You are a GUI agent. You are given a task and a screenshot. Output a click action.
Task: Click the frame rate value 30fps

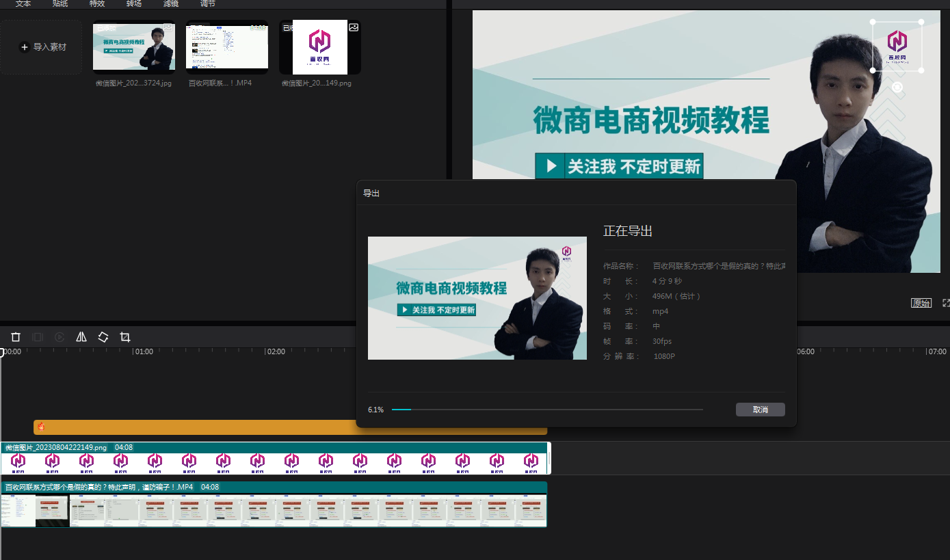pyautogui.click(x=662, y=341)
